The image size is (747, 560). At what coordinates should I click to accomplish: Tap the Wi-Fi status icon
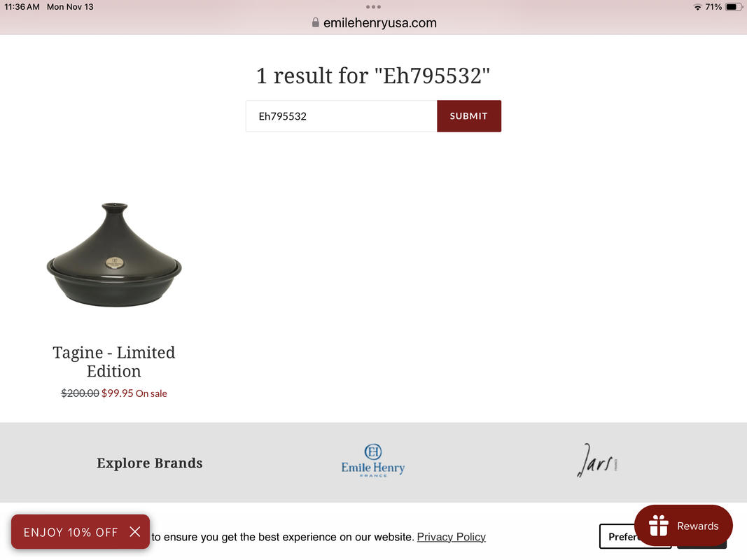point(697,7)
